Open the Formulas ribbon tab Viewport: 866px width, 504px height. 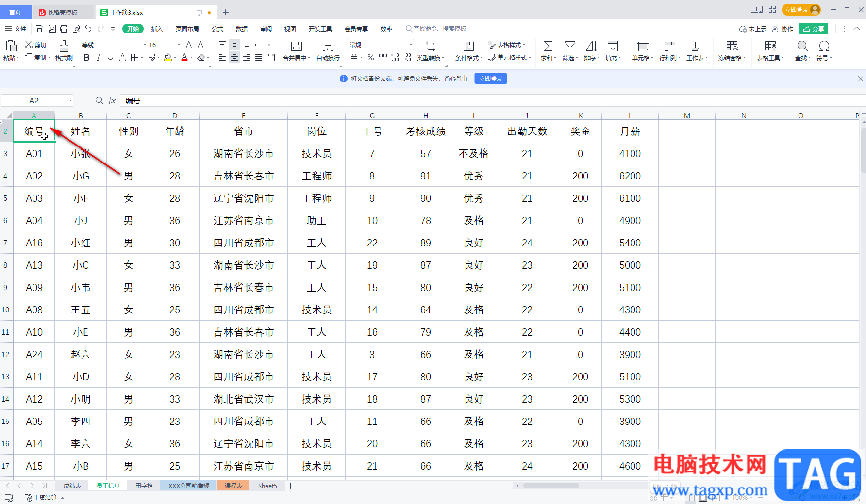pos(217,29)
